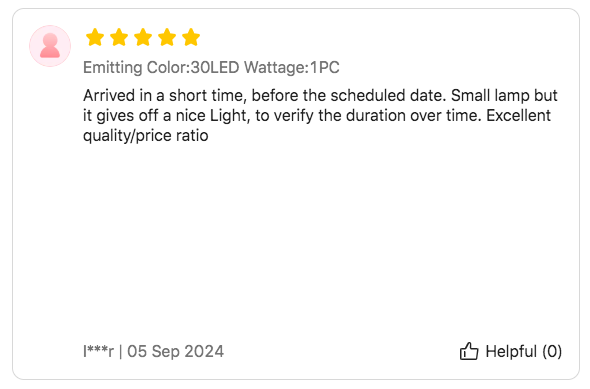
Task: Click the 'quality/price ratio' text line
Action: tap(146, 136)
